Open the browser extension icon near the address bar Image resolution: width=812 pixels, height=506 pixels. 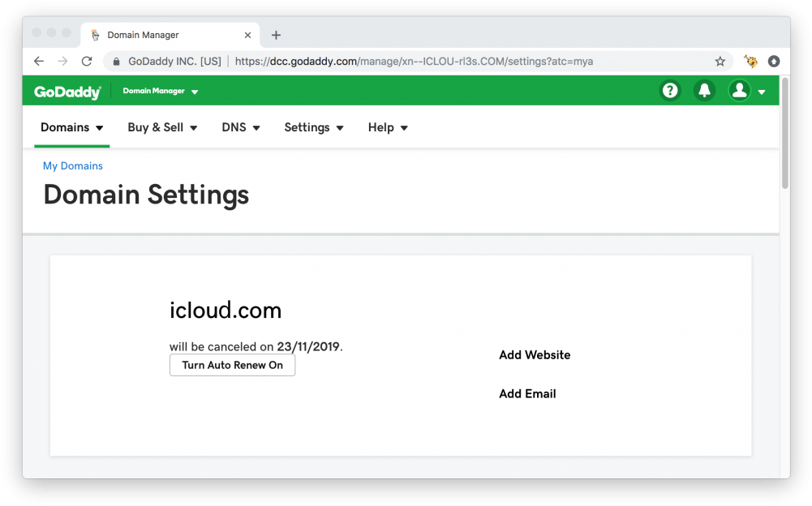point(750,61)
